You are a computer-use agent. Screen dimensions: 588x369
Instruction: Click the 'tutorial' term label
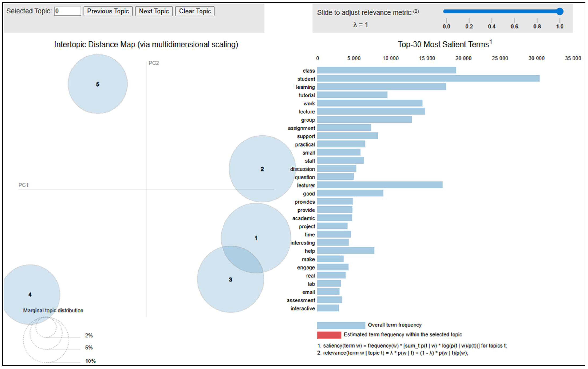(x=307, y=95)
